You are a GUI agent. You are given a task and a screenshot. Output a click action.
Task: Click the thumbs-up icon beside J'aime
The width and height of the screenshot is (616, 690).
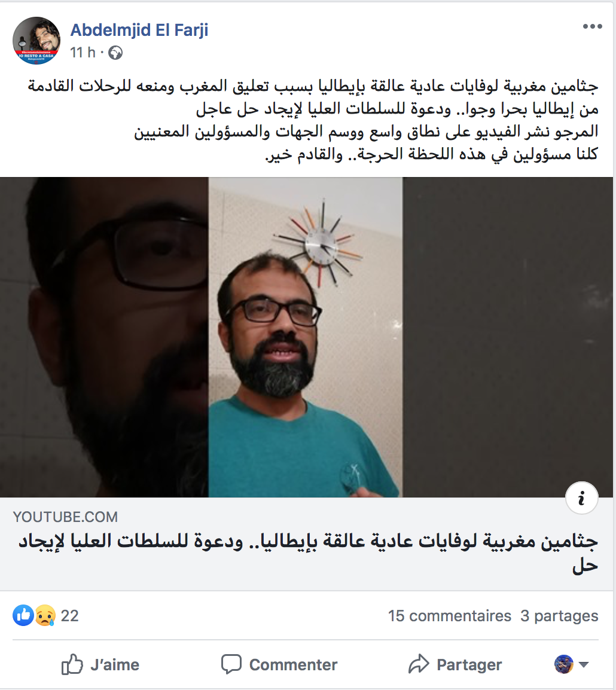(72, 664)
